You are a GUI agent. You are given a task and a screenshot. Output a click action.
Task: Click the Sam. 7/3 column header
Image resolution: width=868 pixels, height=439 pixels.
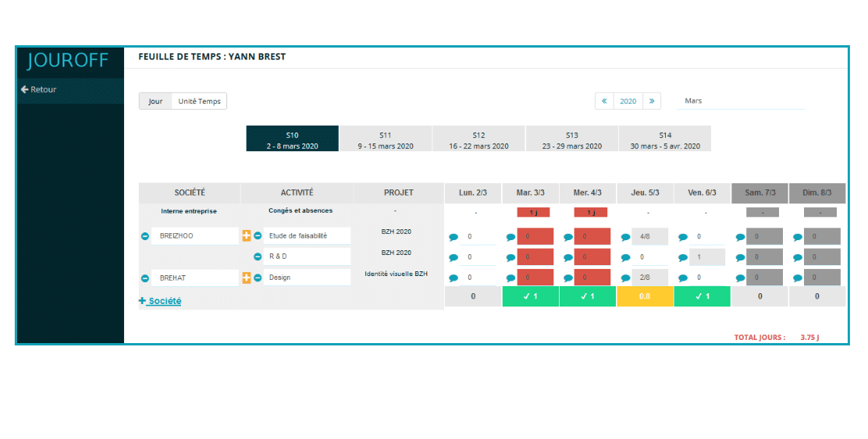[x=760, y=193]
